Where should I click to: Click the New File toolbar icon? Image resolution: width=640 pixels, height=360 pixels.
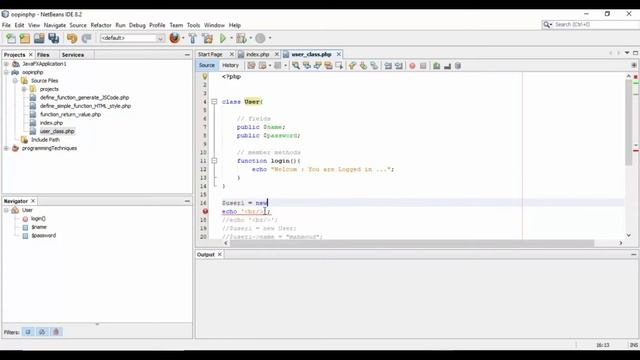(x=11, y=38)
